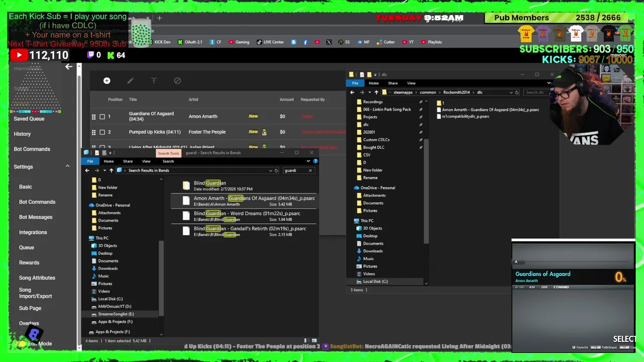Click help icon in search results Explorer window

(x=315, y=161)
